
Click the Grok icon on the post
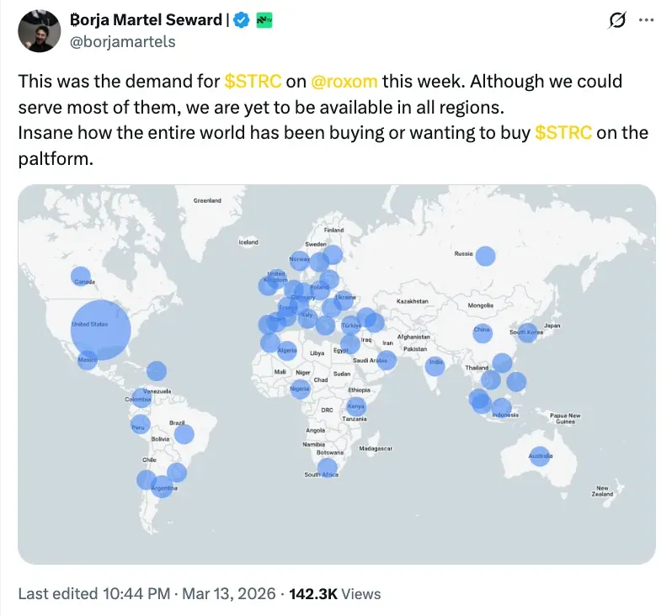[x=616, y=20]
